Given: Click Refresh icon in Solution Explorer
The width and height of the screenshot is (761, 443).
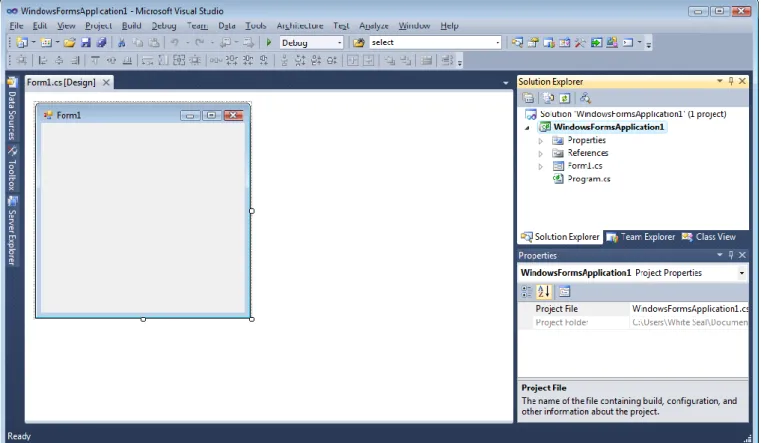Looking at the screenshot, I should pyautogui.click(x=564, y=98).
